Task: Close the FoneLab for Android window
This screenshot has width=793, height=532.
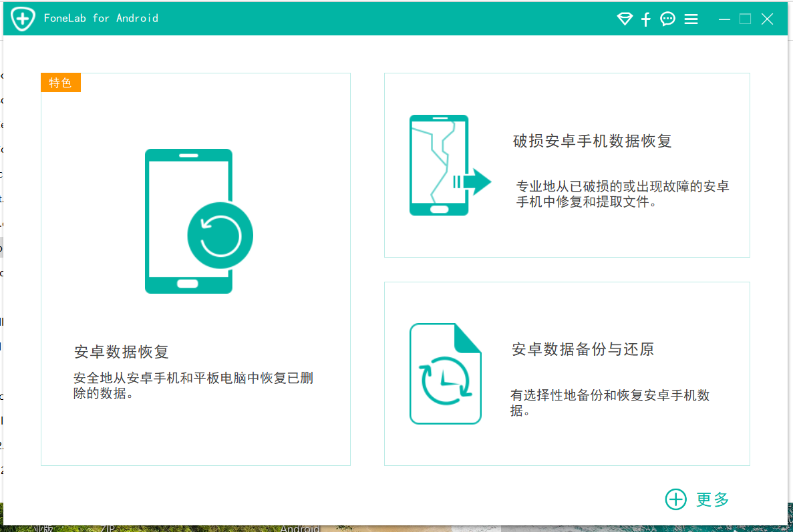Action: tap(768, 19)
